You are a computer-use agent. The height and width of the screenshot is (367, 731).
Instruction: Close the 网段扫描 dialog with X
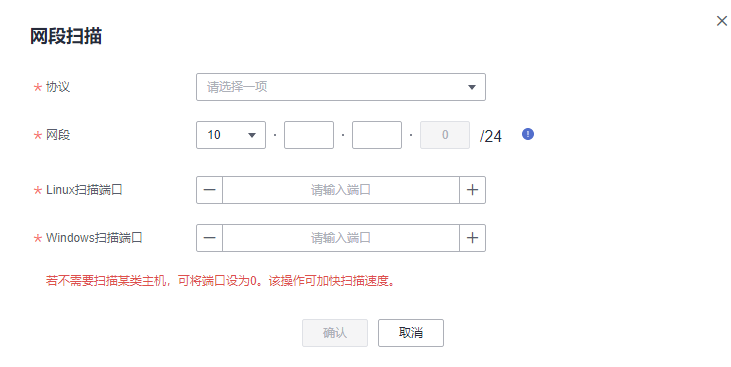point(722,21)
